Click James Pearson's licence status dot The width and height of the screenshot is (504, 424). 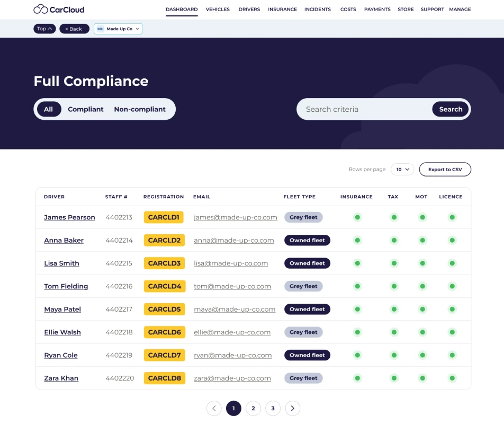tap(452, 217)
